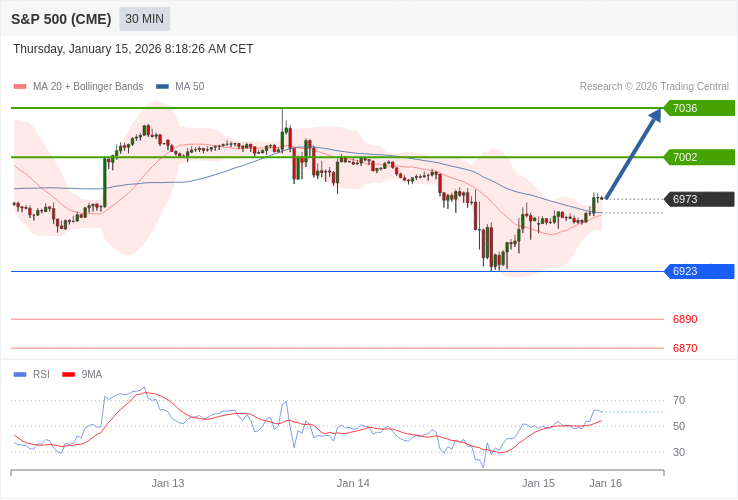Screen dimensions: 738x500
Task: Click the RSI 70 level label
Action: point(679,400)
